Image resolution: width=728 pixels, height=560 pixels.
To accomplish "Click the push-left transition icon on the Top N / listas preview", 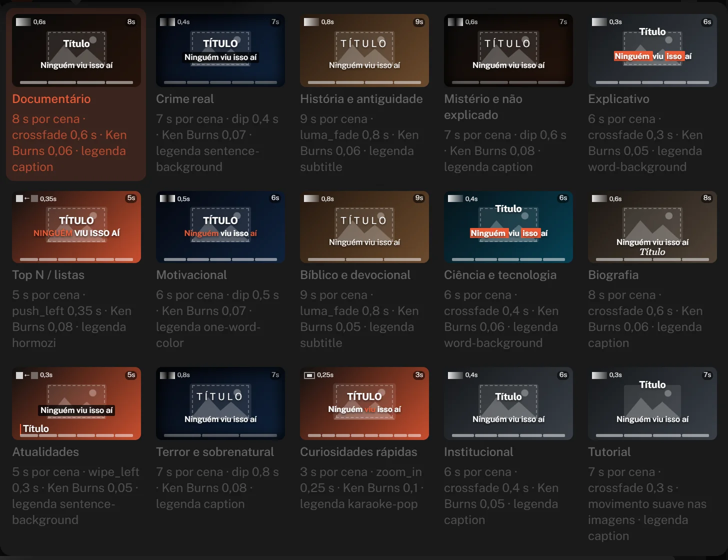I will (27, 198).
